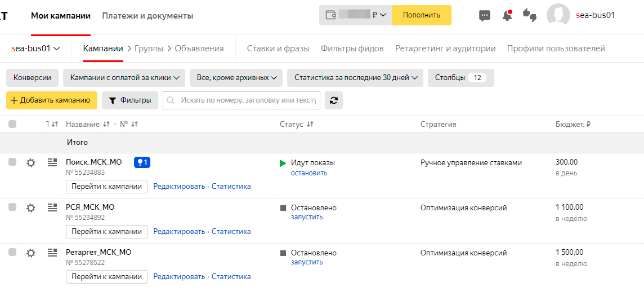Switch to Платежи и документы tab
This screenshot has width=644, height=296.
pos(147,16)
